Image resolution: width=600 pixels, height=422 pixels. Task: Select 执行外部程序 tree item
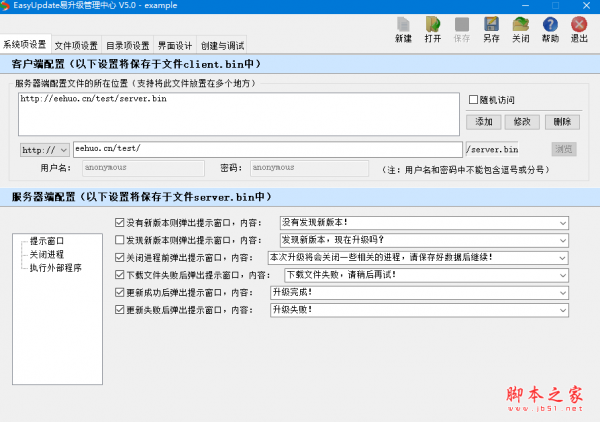[55, 268]
